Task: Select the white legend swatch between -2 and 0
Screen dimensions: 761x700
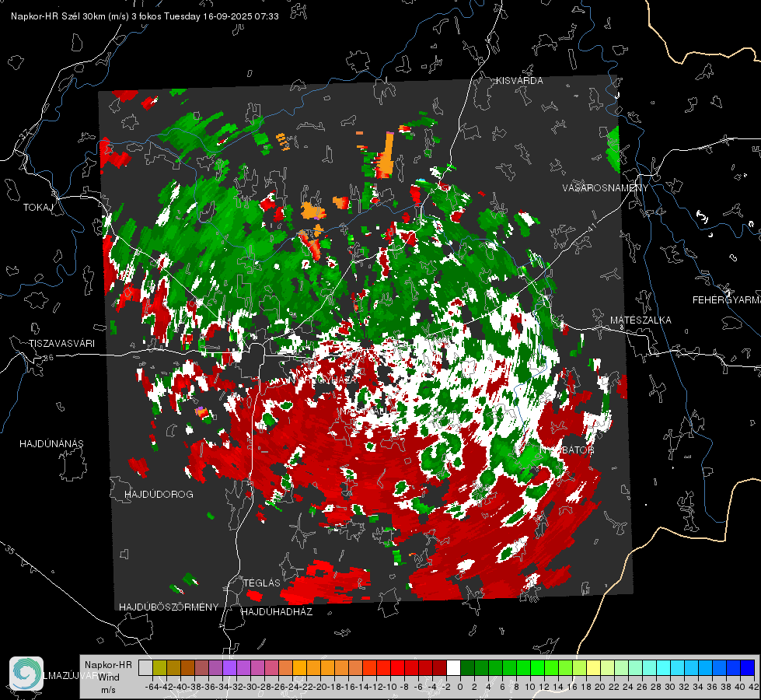Action: tap(453, 668)
